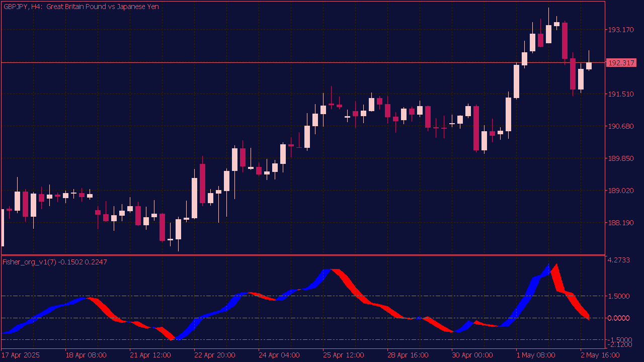The width and height of the screenshot is (644, 362).
Task: Click the 22 Apr 20:00 time label
Action: 215,355
